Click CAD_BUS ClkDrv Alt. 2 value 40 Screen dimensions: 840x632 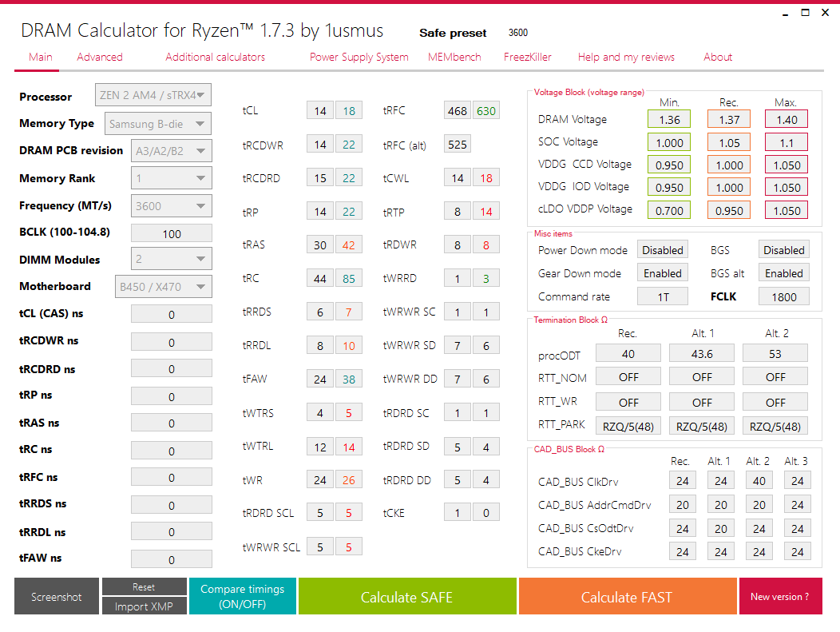pos(759,481)
